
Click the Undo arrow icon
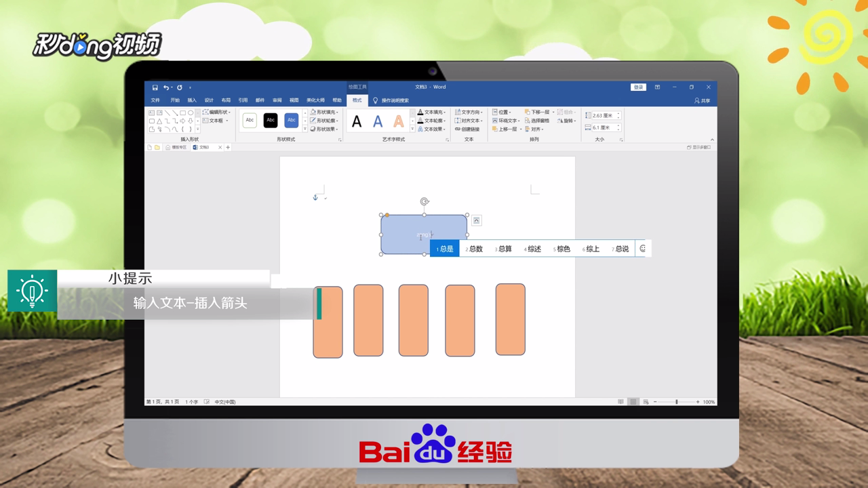click(165, 87)
